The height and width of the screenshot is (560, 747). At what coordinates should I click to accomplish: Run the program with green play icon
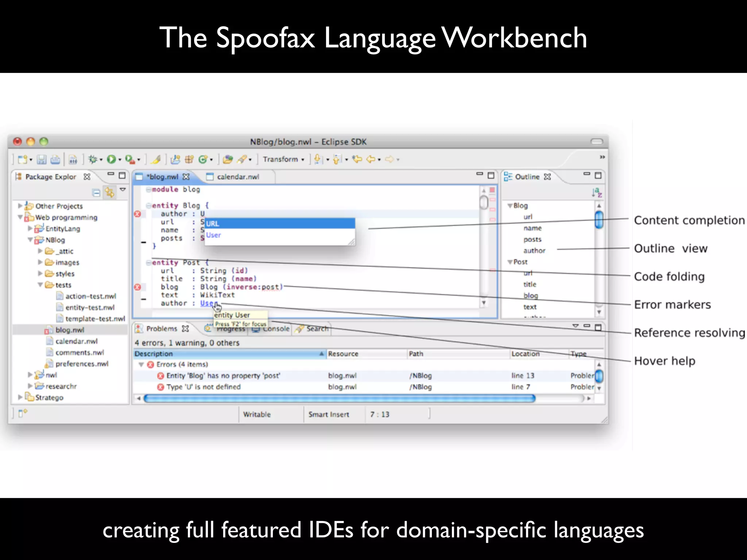click(x=111, y=159)
